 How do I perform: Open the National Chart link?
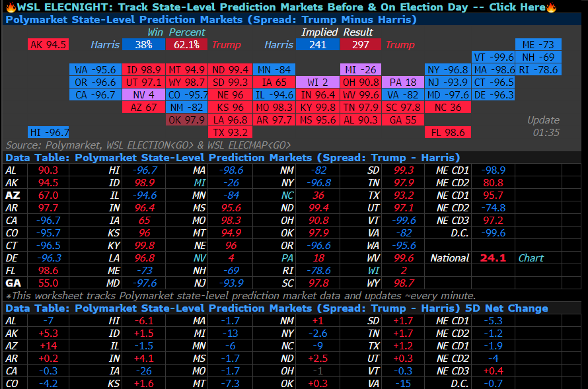(x=531, y=258)
